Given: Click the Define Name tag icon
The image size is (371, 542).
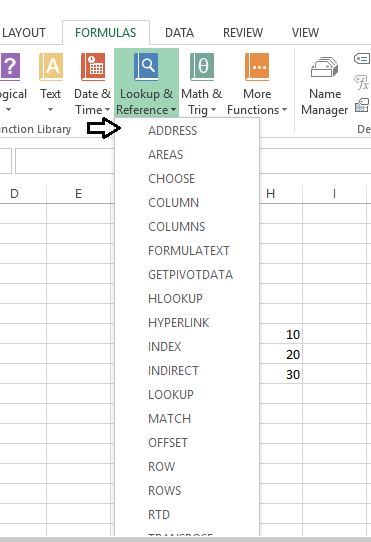Looking at the screenshot, I should click(x=362, y=58).
